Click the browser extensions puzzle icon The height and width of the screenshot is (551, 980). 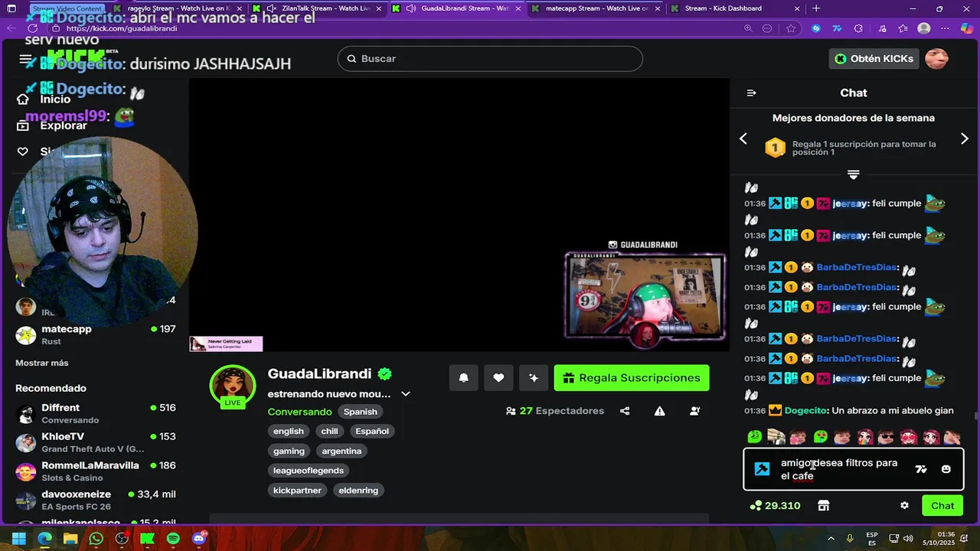(x=858, y=28)
